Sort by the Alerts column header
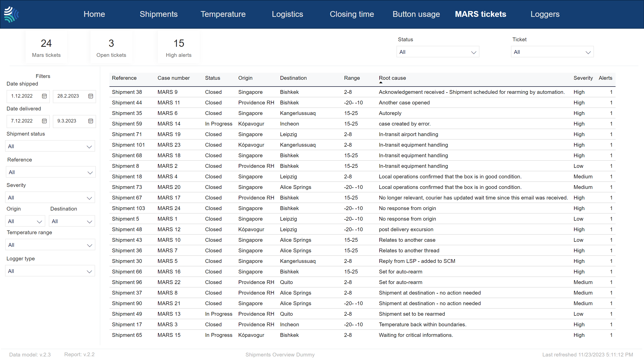The height and width of the screenshot is (362, 644). [x=606, y=78]
